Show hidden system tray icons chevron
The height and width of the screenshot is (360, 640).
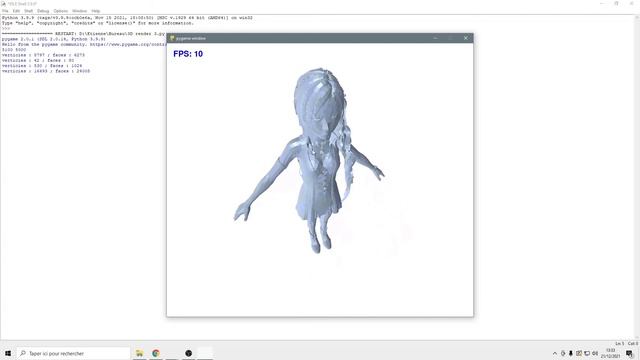coord(555,353)
